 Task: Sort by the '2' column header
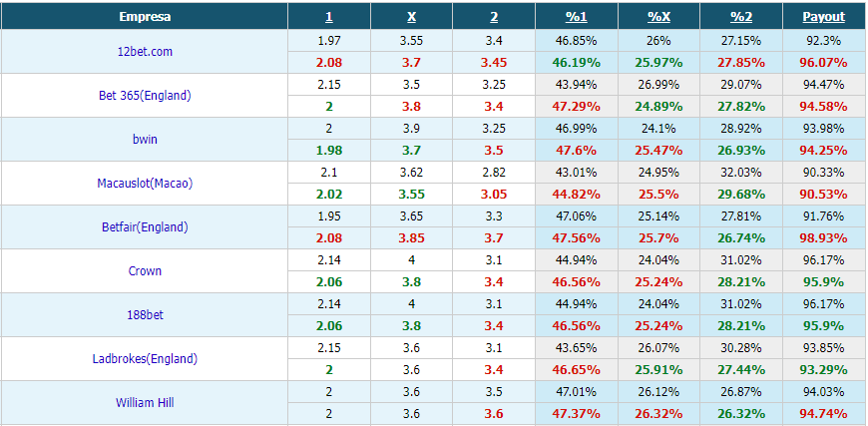coord(494,17)
